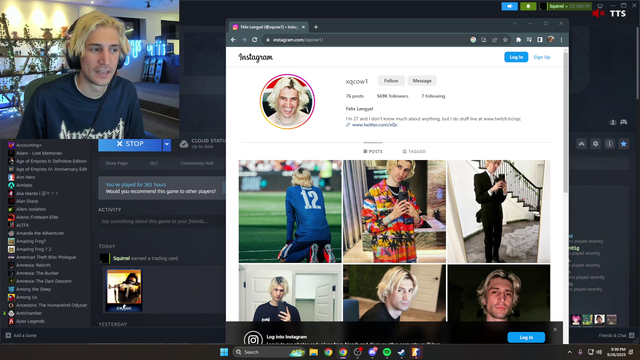Bookmark this page with the star icon
The width and height of the screenshot is (640, 360).
coord(505,40)
